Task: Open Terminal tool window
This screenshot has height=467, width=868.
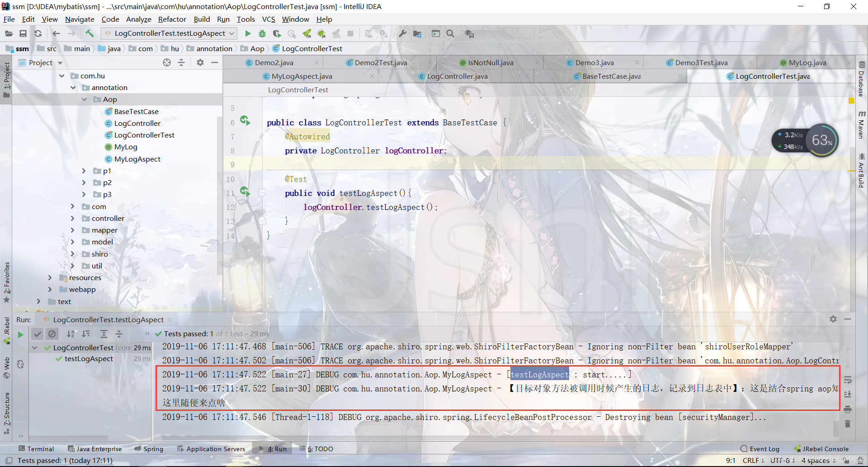Action: coord(36,449)
